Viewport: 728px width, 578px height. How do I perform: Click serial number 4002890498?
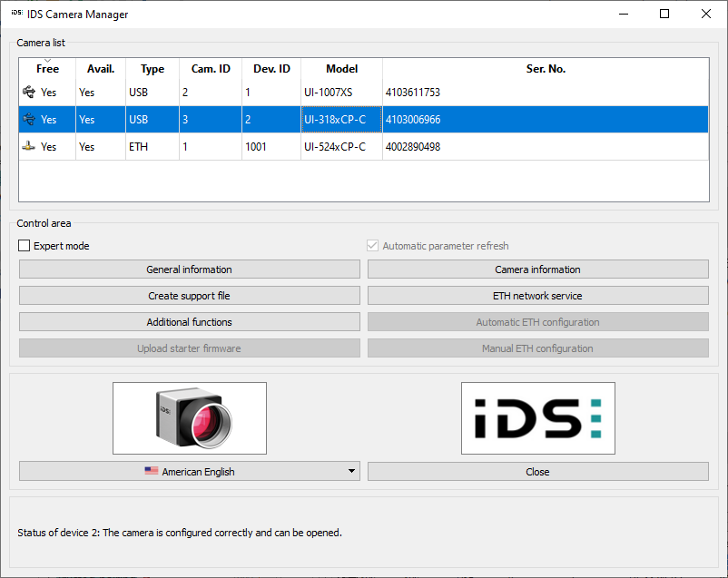(413, 147)
